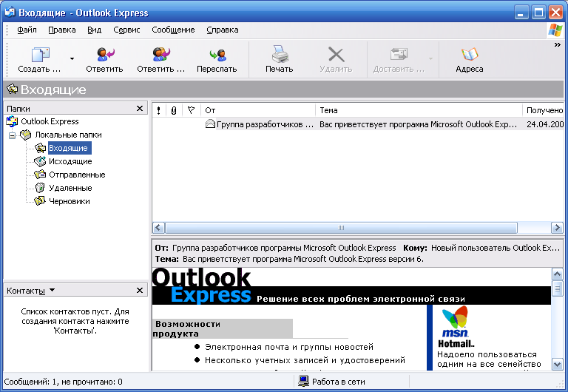Open the Сообщение menu
Image resolution: width=568 pixels, height=392 pixels.
[173, 30]
